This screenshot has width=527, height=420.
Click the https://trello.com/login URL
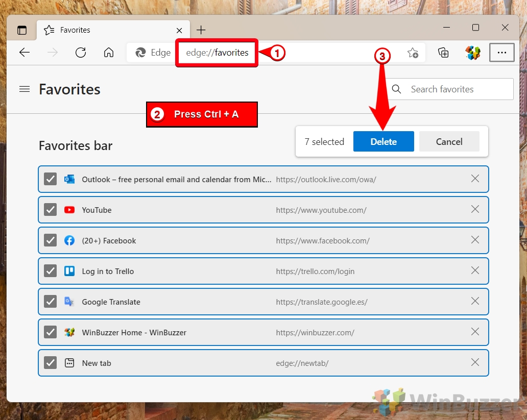tap(315, 271)
